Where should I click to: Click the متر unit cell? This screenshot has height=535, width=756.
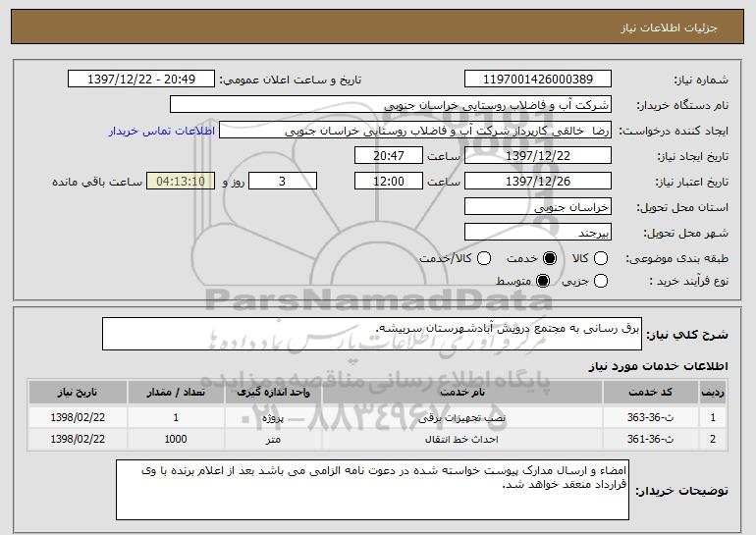pyautogui.click(x=273, y=439)
